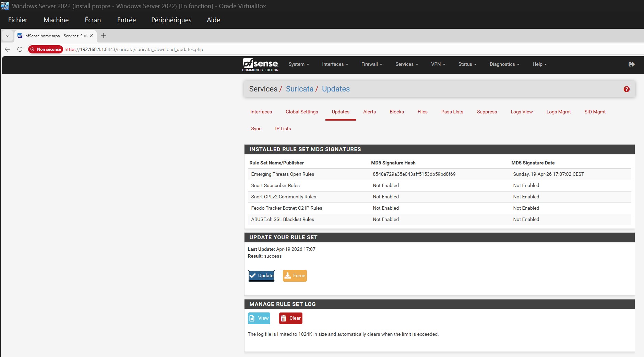Open the Suricata breadcrumb link
Screen dimensions: 644x357
(x=299, y=89)
